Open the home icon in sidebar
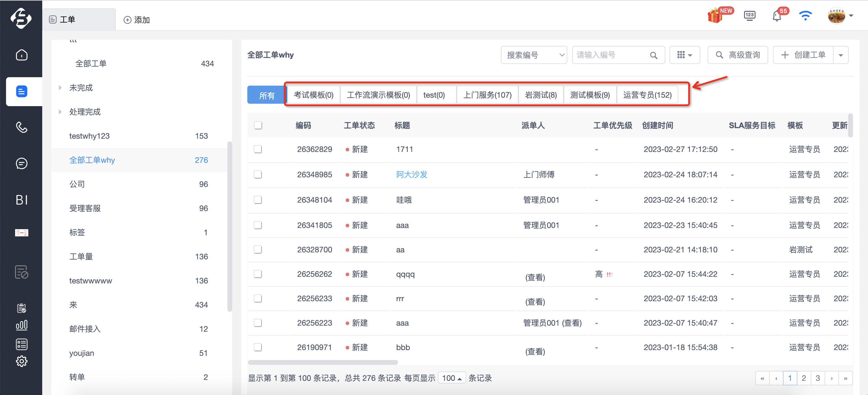The width and height of the screenshot is (868, 395). pyautogui.click(x=22, y=55)
